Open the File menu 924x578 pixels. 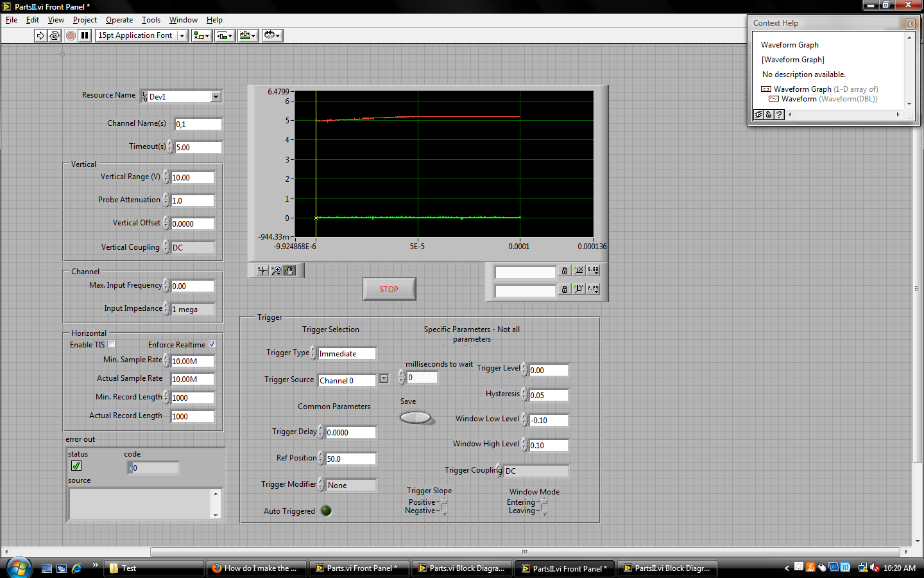click(x=12, y=20)
